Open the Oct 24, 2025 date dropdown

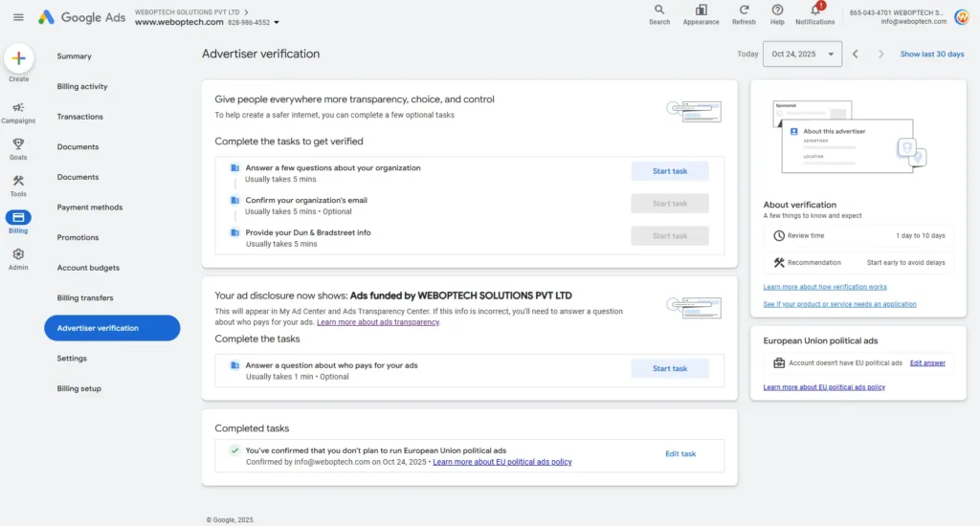point(803,54)
